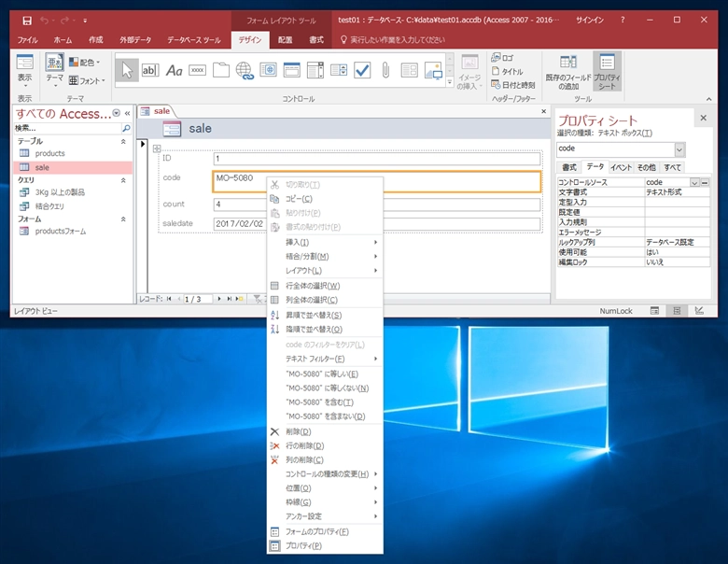This screenshot has height=564, width=728.
Task: Click the ロゴ header button
Action: pyautogui.click(x=502, y=58)
